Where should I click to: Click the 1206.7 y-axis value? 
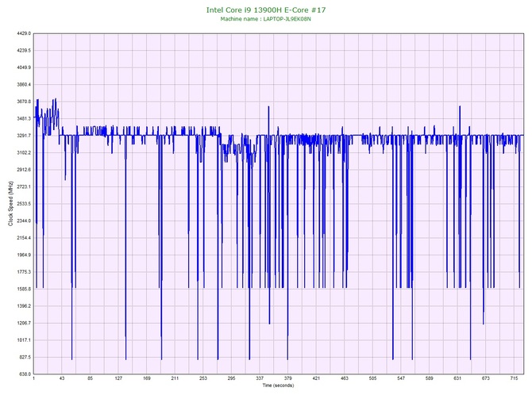(24, 323)
